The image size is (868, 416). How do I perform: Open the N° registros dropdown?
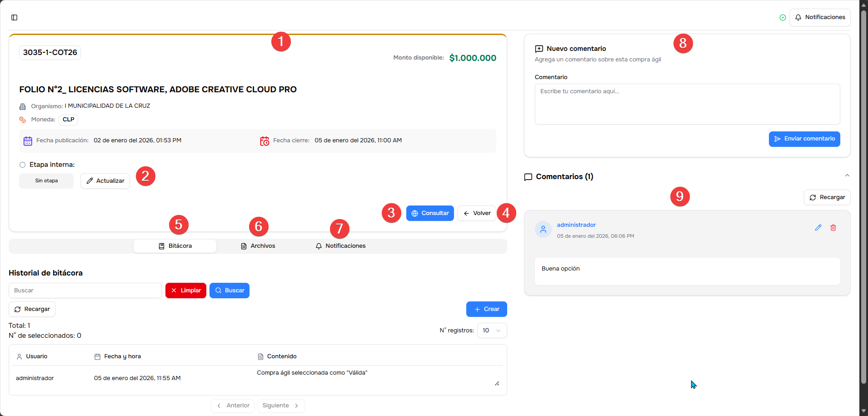point(492,331)
